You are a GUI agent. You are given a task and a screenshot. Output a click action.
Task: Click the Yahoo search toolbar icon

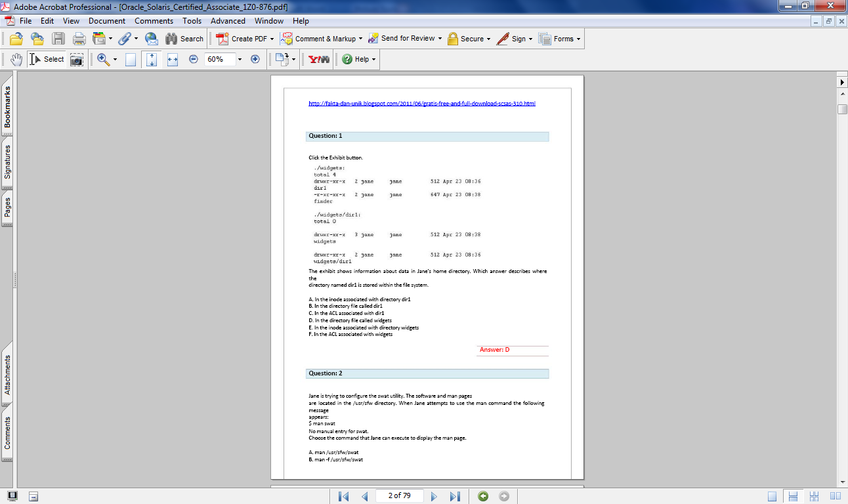(319, 59)
